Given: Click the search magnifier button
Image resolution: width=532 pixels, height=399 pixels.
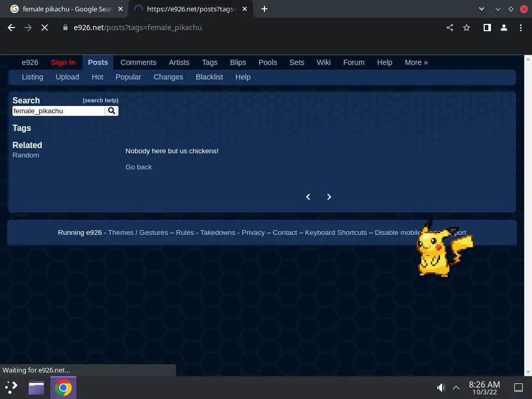Looking at the screenshot, I should point(111,111).
